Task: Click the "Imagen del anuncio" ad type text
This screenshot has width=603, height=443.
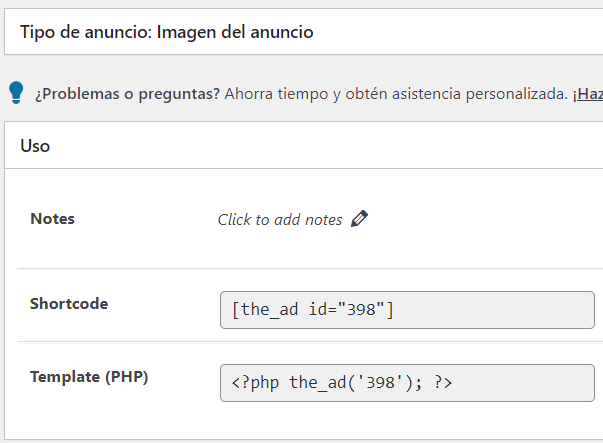Action: tap(235, 32)
